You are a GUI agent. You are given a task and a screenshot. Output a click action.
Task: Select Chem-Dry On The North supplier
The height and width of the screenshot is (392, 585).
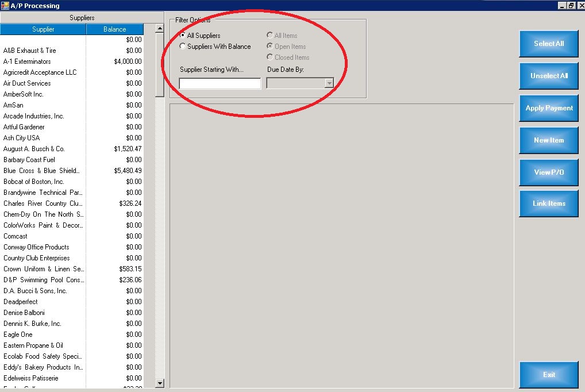72,214
